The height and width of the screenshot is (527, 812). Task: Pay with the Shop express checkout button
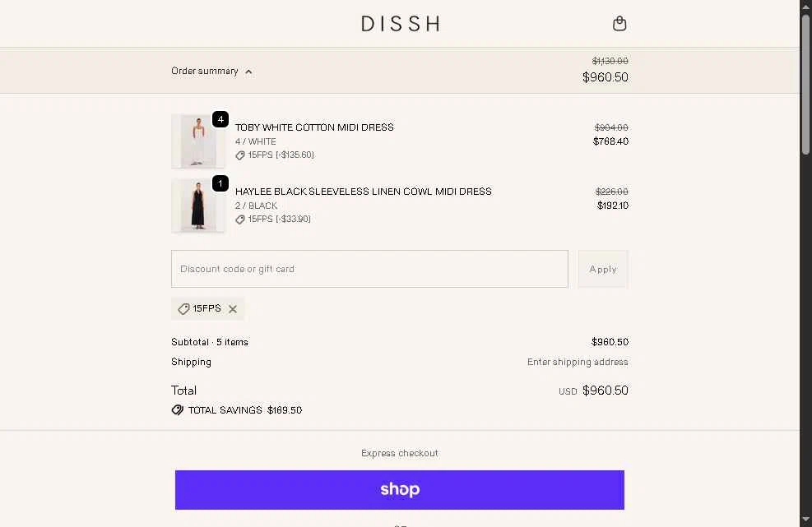(x=399, y=490)
